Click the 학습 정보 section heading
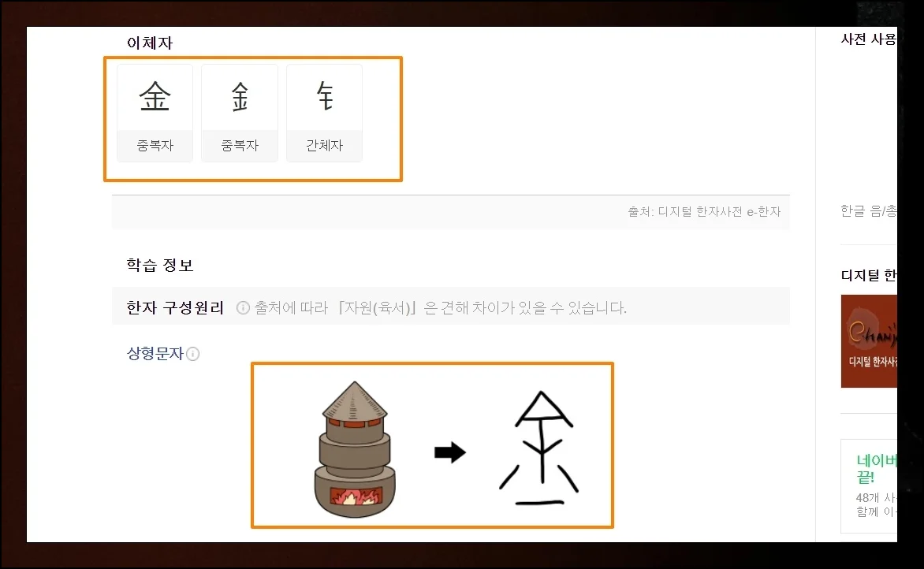Viewport: 924px width, 569px height. click(x=160, y=265)
